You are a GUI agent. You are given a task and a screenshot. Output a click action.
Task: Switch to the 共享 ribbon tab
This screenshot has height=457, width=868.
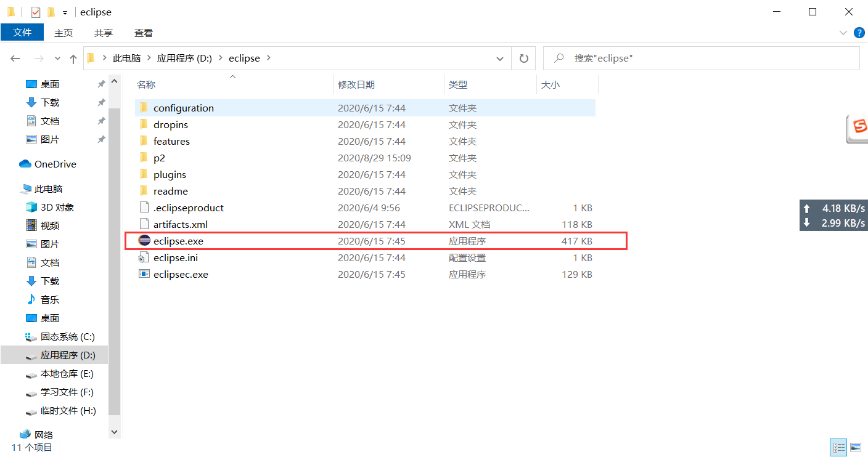coord(104,33)
